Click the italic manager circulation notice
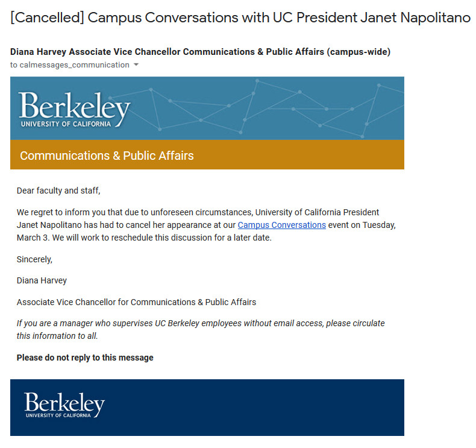The width and height of the screenshot is (476, 448). tap(201, 330)
